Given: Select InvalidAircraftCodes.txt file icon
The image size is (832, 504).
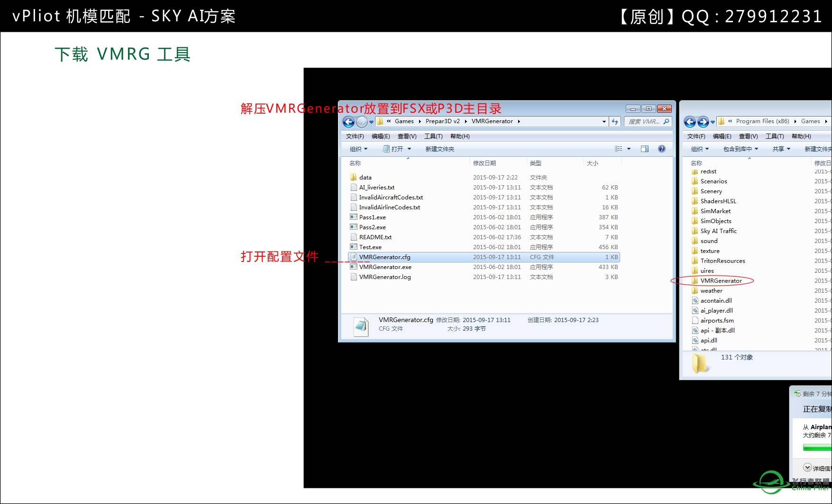Looking at the screenshot, I should coord(353,197).
